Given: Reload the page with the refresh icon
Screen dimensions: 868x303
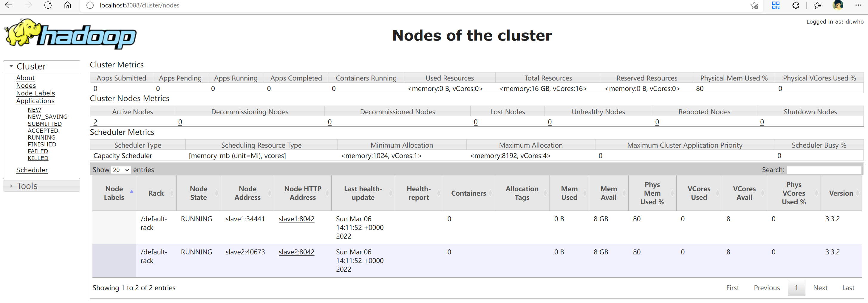Looking at the screenshot, I should click(x=48, y=5).
